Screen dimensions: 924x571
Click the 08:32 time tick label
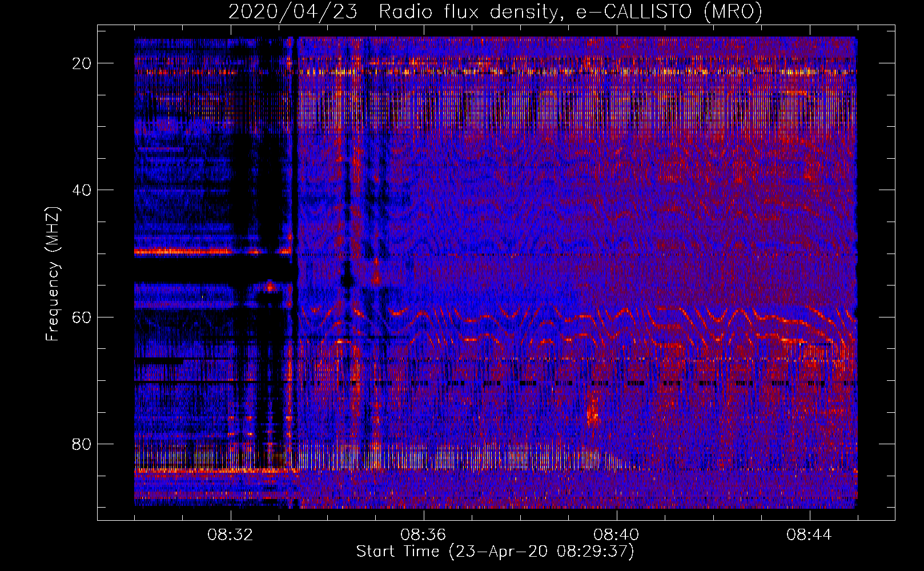pyautogui.click(x=231, y=535)
